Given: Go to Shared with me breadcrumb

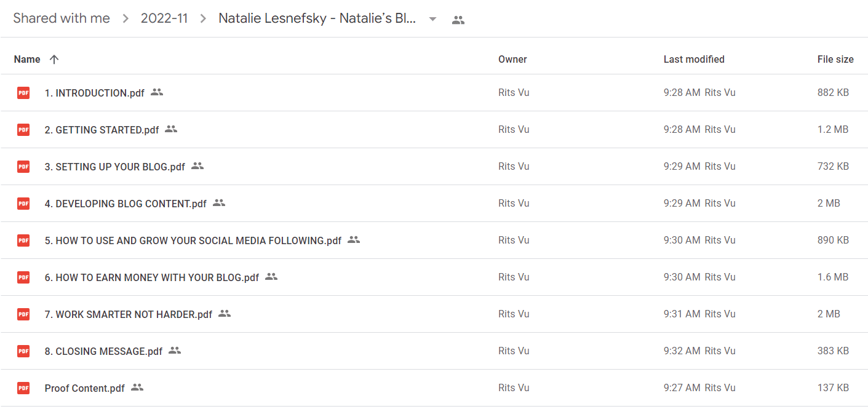Looking at the screenshot, I should pos(62,18).
